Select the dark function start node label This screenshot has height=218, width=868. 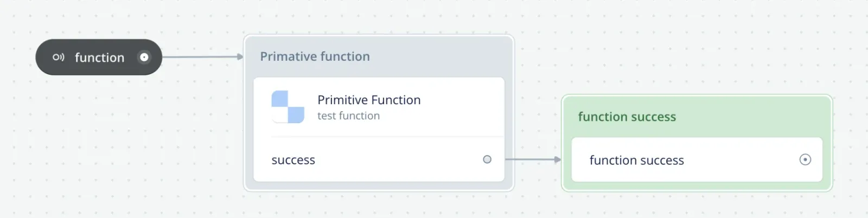click(99, 57)
